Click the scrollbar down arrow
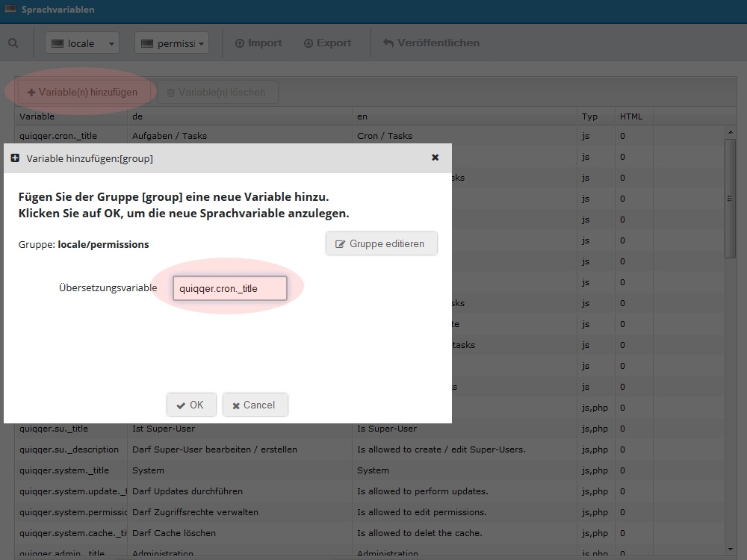747x560 pixels. [731, 550]
